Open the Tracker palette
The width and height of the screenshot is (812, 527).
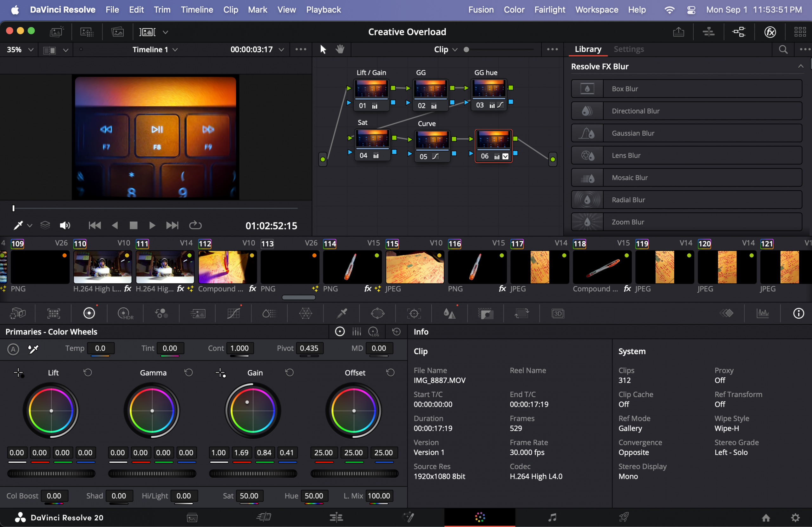414,313
